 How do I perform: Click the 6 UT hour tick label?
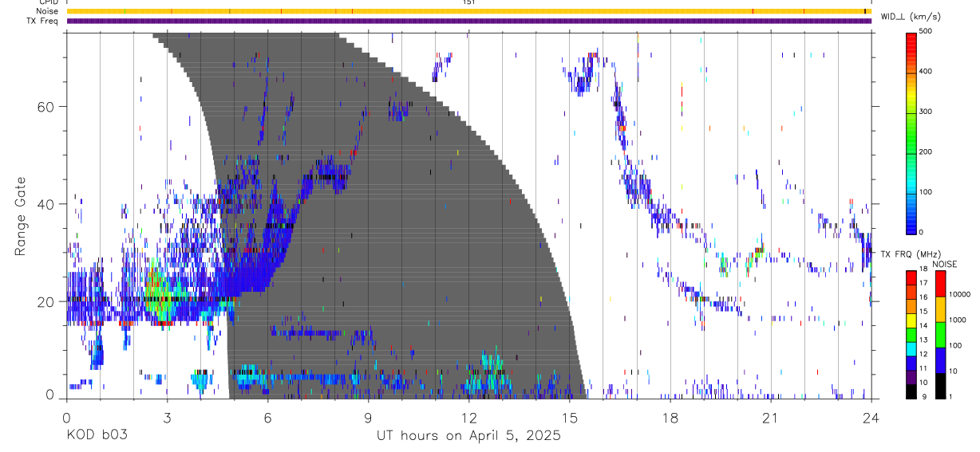[x=267, y=417]
